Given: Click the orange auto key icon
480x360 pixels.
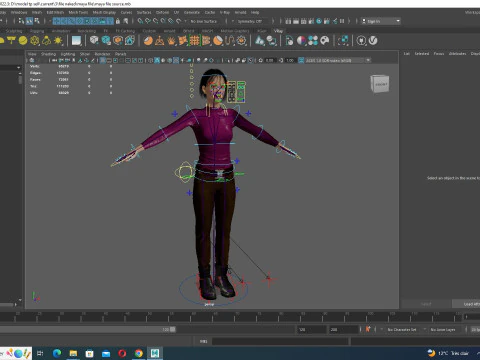Looking at the screenshot, I should coord(368,329).
